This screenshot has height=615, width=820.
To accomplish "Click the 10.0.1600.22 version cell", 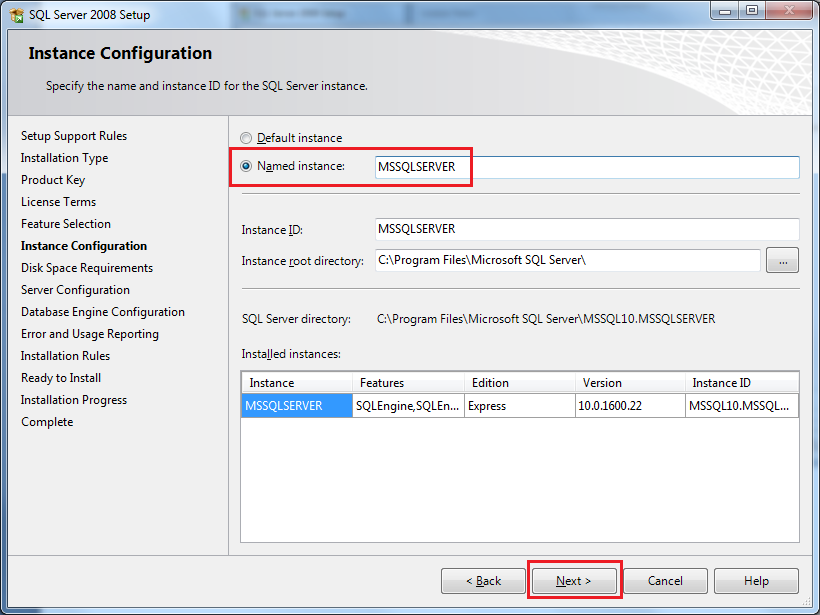I will coord(630,406).
